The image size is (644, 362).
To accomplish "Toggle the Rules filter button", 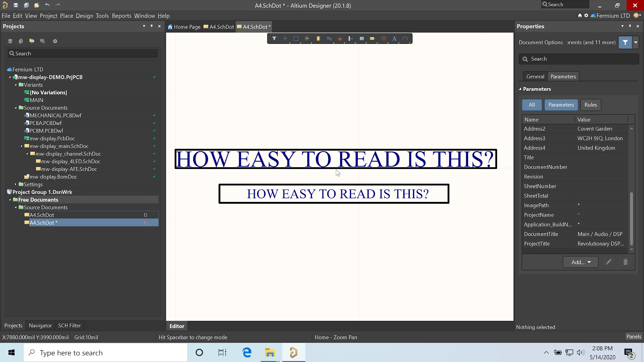I will (x=590, y=105).
